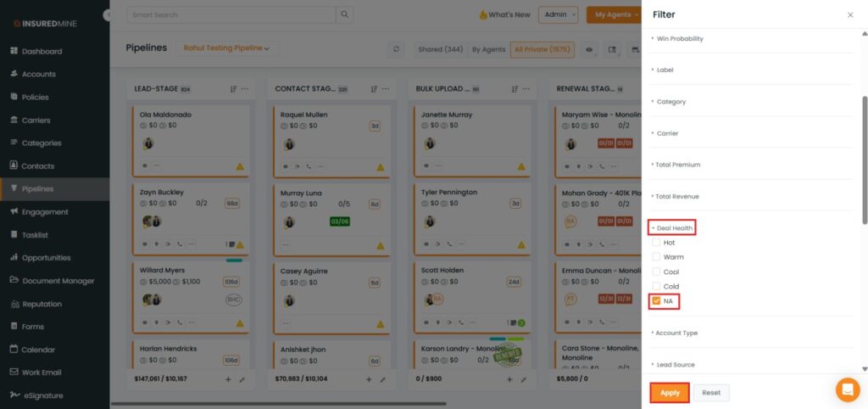Click the Apply filter button
The width and height of the screenshot is (868, 409).
click(x=670, y=393)
